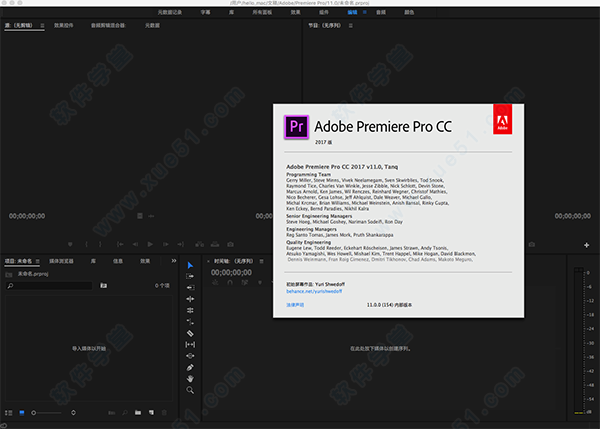Image resolution: width=600 pixels, height=429 pixels.
Task: Click Go to Out in Source monitor
Action: (181, 244)
